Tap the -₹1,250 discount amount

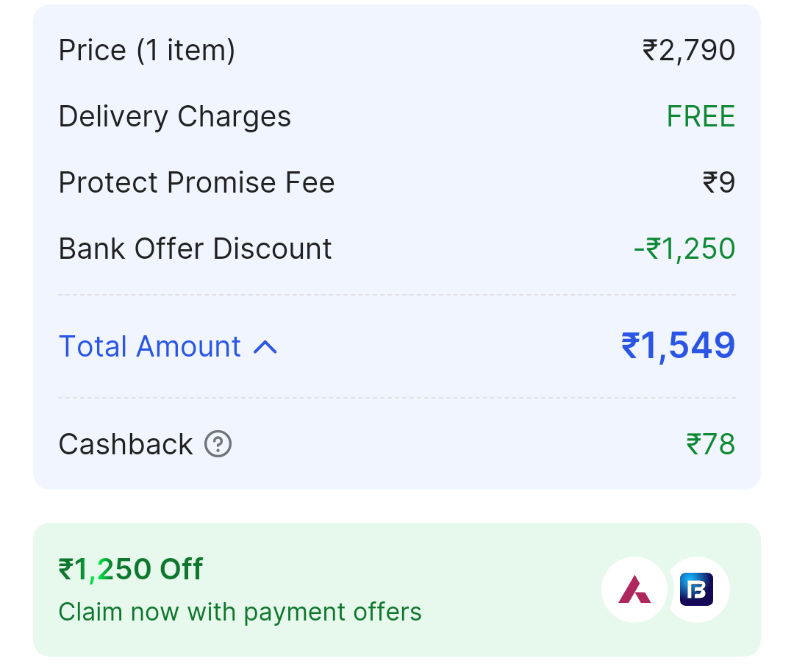pyautogui.click(x=684, y=249)
